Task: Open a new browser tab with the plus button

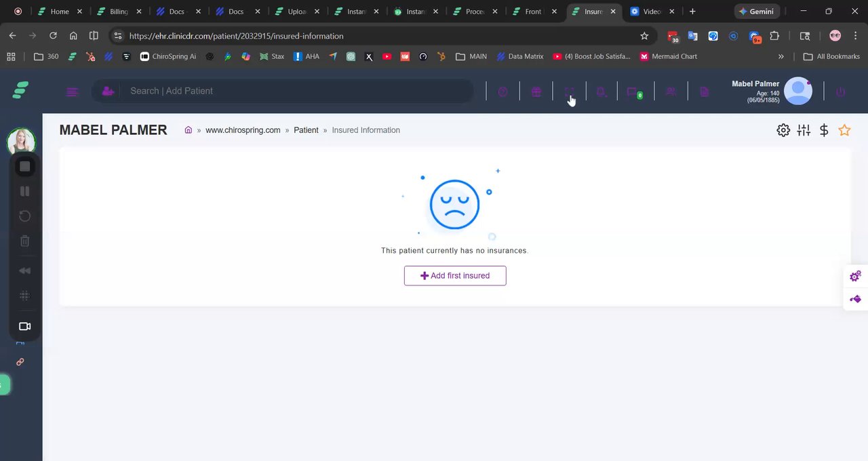Action: 692,12
